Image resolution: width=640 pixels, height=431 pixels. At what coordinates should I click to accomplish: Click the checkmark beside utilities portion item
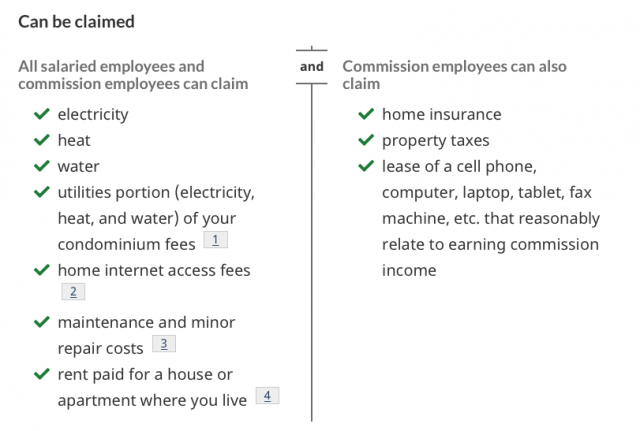(42, 192)
